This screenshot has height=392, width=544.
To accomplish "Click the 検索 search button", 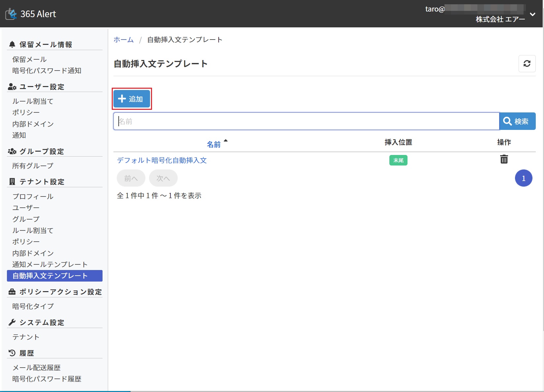I will [517, 121].
